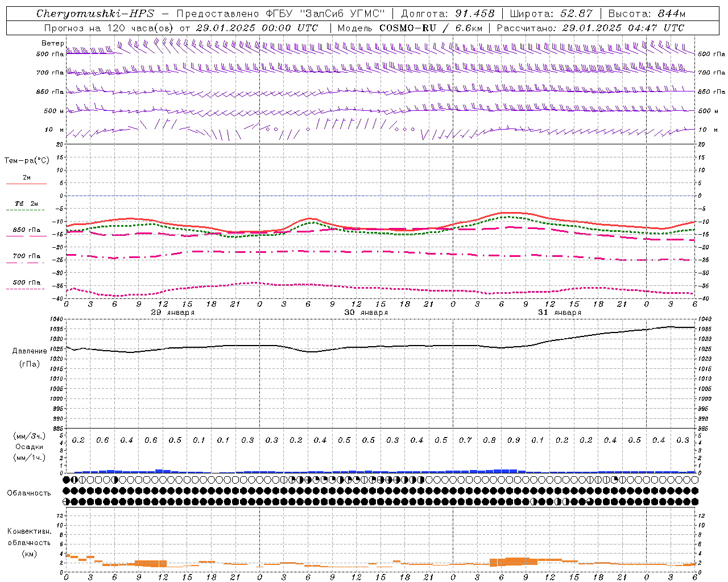Select the model label COSMO-RU / 6.6км
The height and width of the screenshot is (582, 728).
(431, 28)
